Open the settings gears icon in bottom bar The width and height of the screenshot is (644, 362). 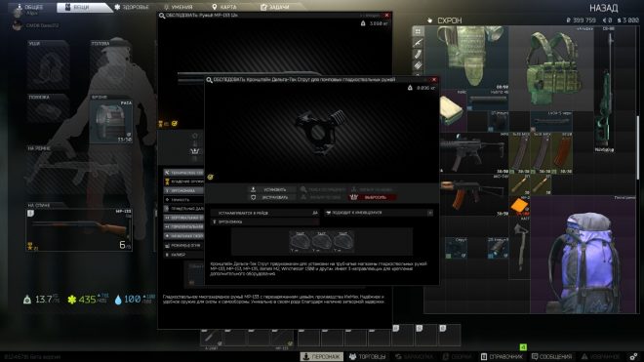pos(633,356)
